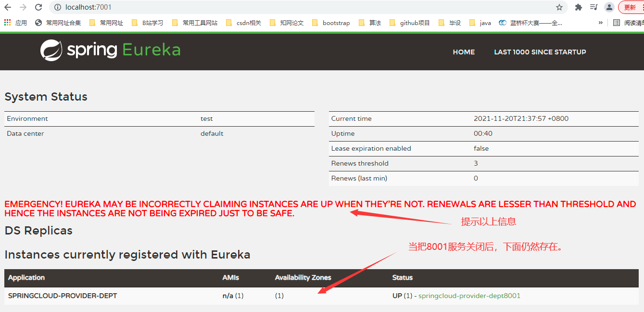Viewport: 644px width, 312px height.
Task: Click the Data center value 'default'
Action: click(212, 133)
